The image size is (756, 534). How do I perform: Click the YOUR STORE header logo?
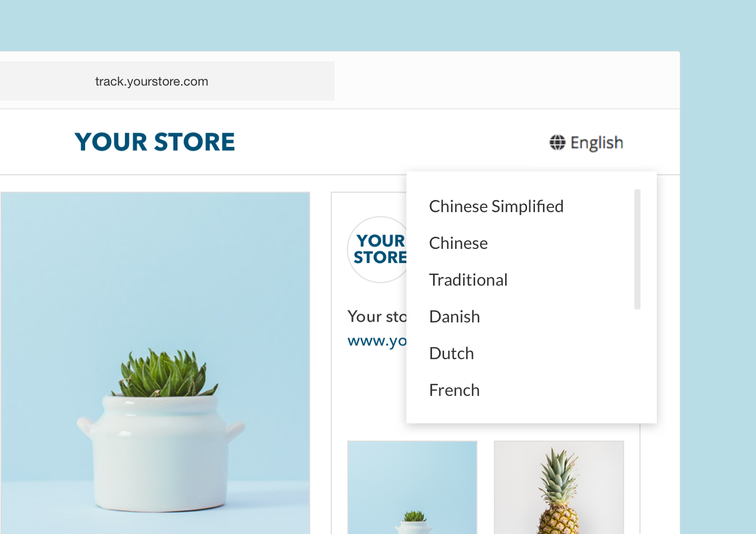tap(155, 142)
